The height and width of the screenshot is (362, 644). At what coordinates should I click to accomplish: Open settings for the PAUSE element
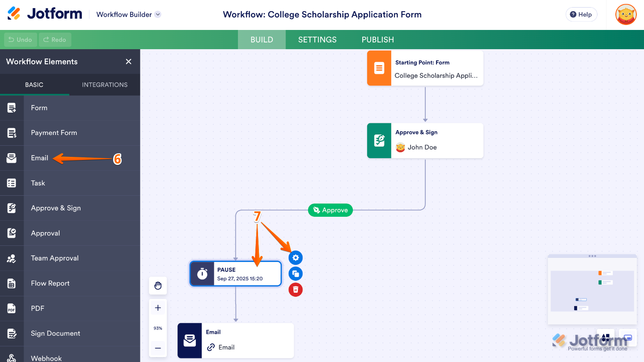[x=296, y=257]
